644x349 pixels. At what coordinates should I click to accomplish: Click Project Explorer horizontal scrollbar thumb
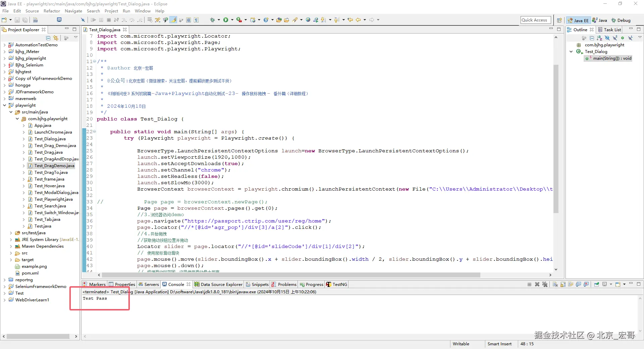[38, 336]
